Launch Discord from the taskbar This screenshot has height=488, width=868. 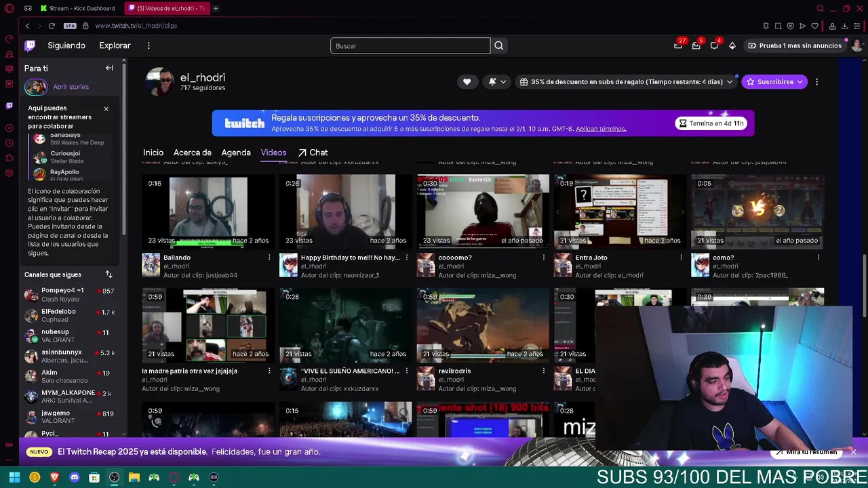pos(75,477)
